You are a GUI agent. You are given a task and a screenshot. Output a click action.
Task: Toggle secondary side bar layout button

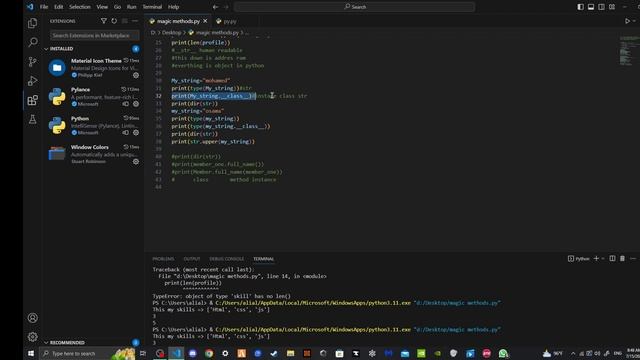(x=601, y=7)
